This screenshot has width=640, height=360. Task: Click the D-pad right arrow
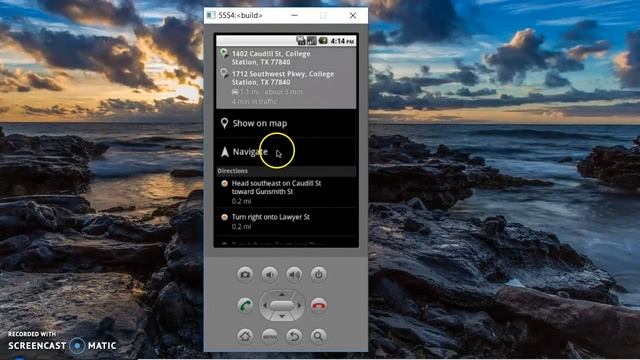coord(299,305)
